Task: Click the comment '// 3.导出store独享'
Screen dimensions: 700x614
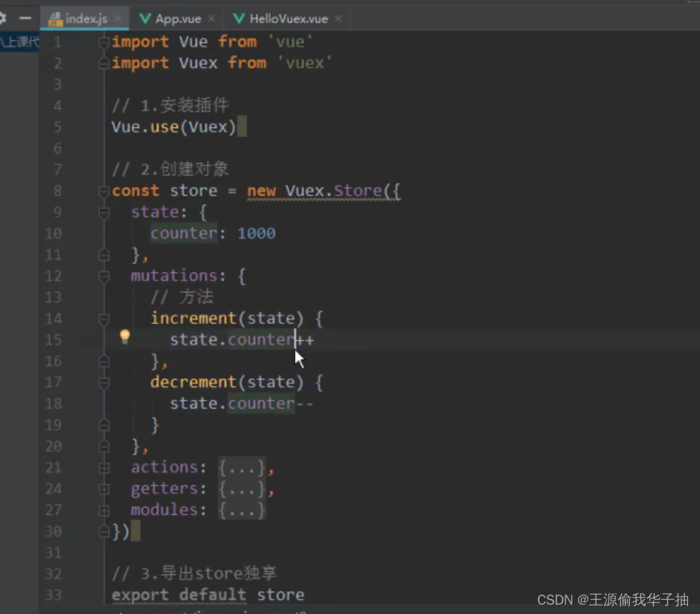Action: pos(194,573)
